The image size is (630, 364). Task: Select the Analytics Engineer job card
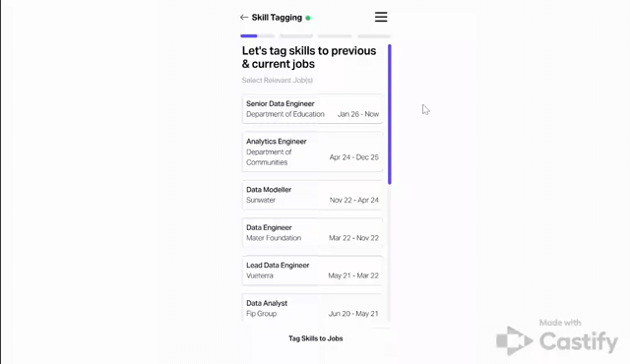(312, 152)
